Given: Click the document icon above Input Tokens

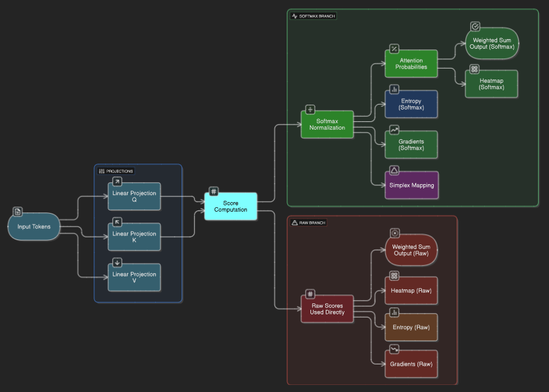Looking at the screenshot, I should [18, 212].
